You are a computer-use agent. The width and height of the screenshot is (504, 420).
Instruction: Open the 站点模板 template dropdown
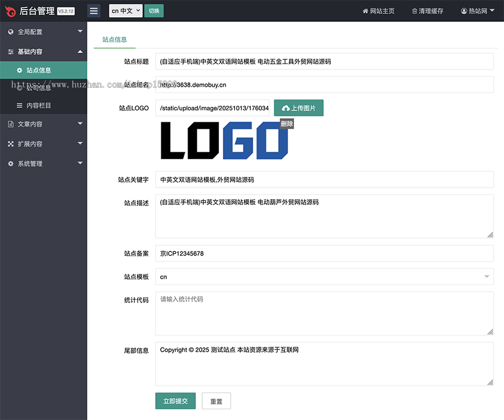pyautogui.click(x=324, y=277)
